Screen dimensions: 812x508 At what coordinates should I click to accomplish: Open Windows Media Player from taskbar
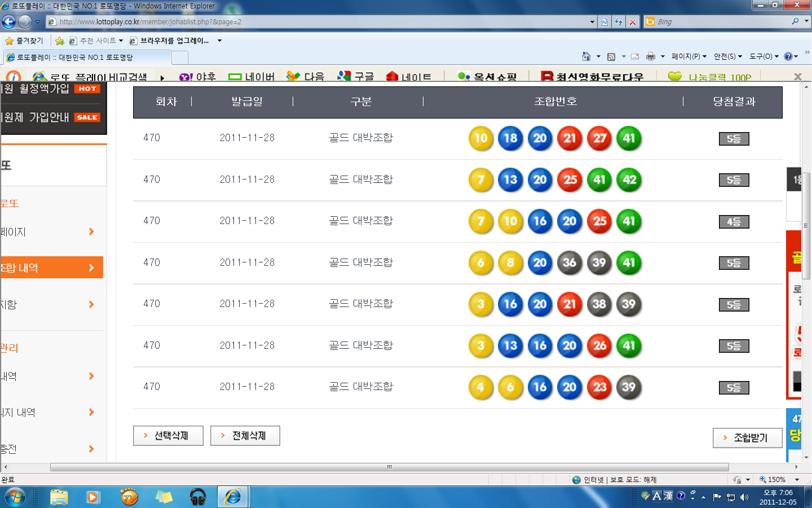[x=93, y=497]
